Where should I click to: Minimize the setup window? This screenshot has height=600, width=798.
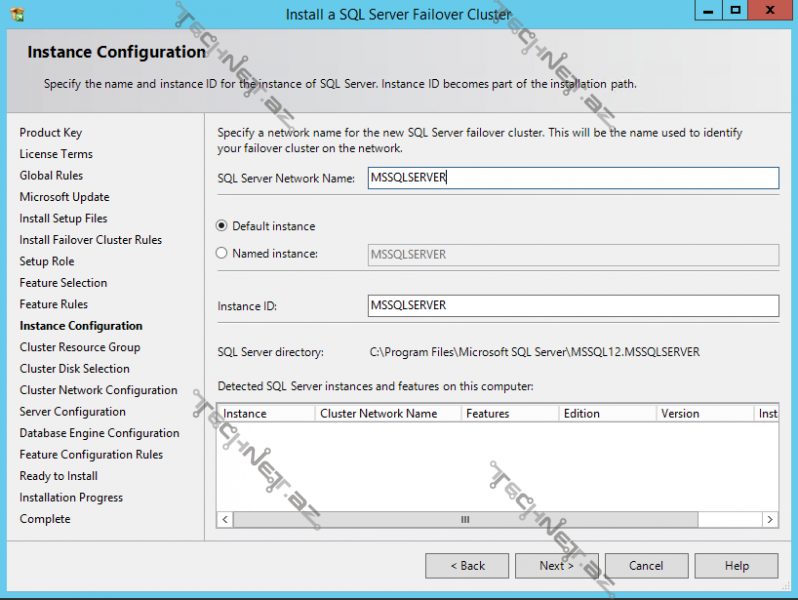coord(707,11)
